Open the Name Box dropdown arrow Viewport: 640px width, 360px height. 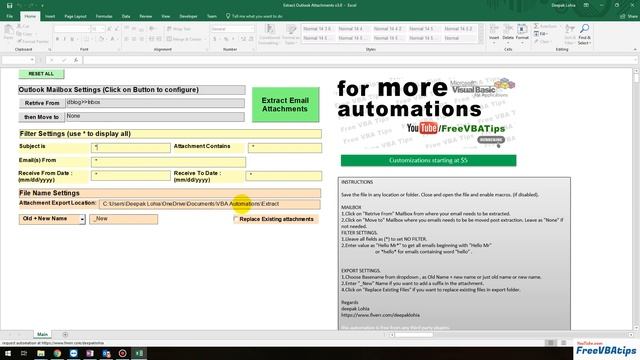coord(32,60)
